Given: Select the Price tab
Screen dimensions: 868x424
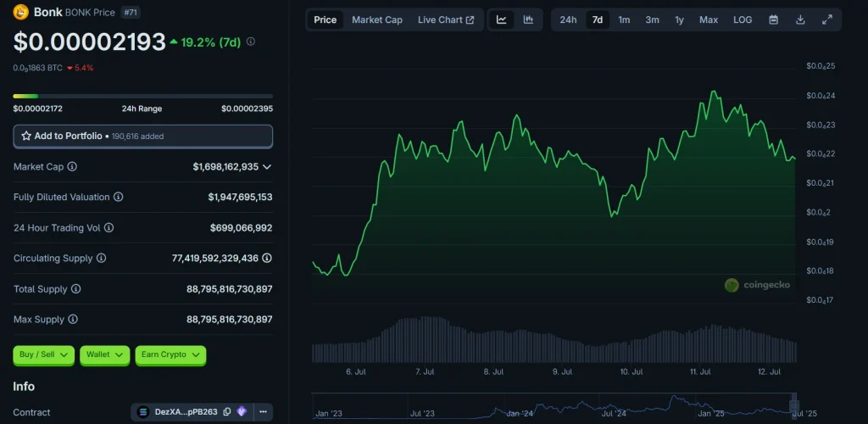Looking at the screenshot, I should (325, 20).
